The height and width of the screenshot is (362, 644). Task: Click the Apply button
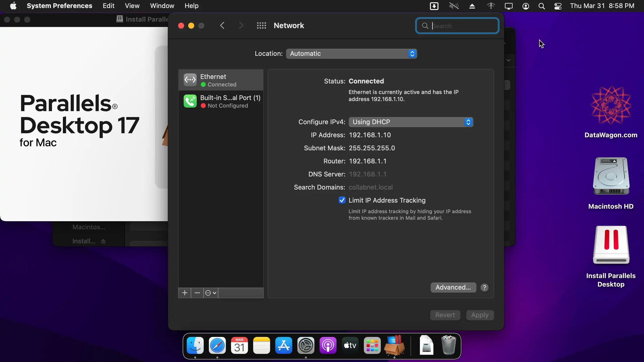pyautogui.click(x=480, y=315)
